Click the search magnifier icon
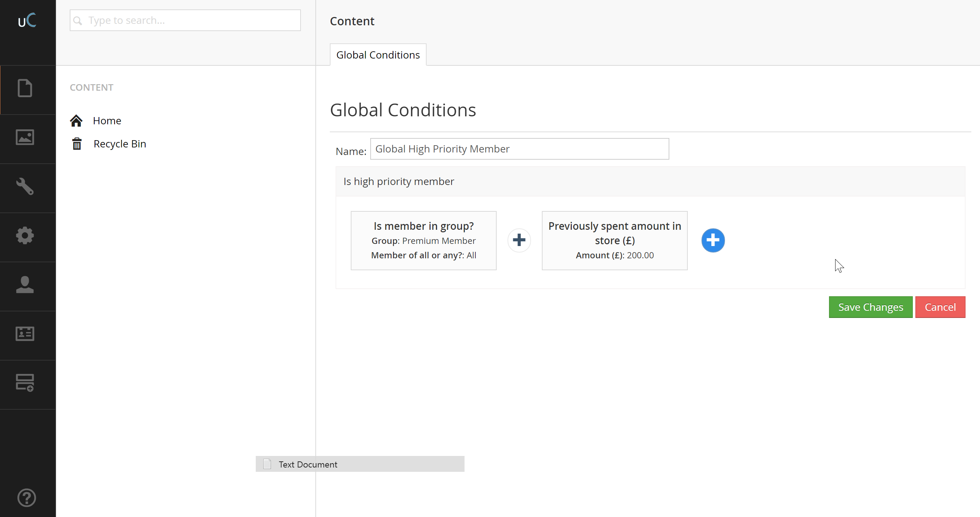The width and height of the screenshot is (980, 517). click(78, 21)
